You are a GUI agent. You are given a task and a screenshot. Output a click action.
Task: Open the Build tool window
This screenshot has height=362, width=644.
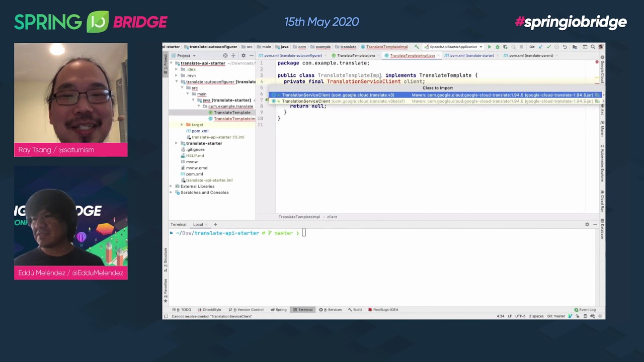click(x=355, y=310)
